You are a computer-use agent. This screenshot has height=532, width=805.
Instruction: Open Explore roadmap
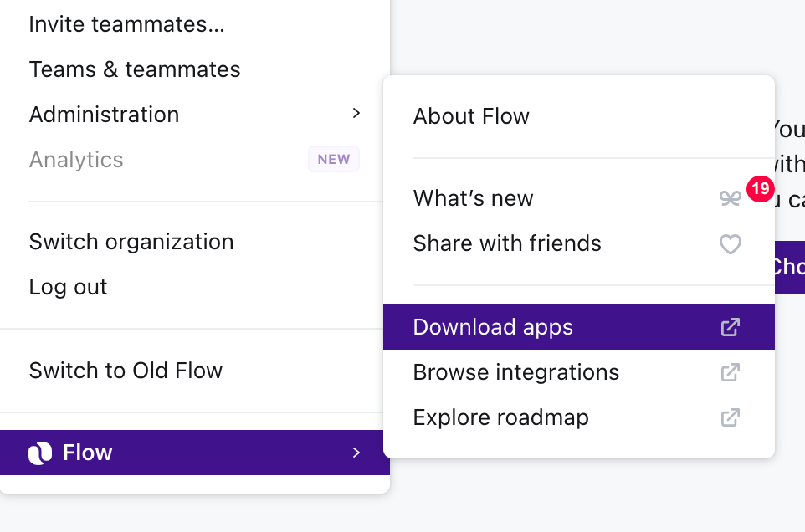coord(578,417)
